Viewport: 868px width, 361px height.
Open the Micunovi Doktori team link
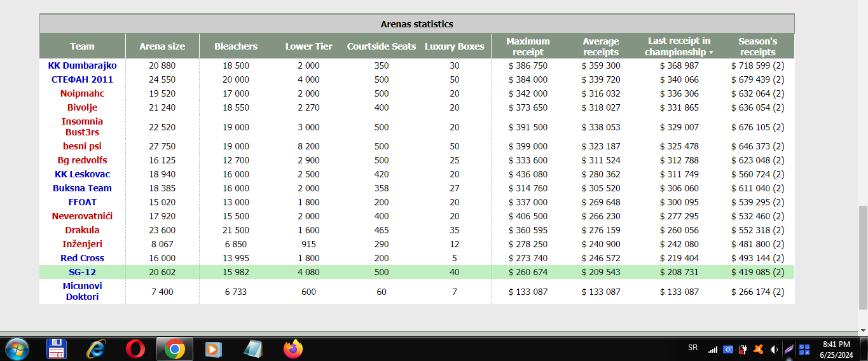point(82,291)
